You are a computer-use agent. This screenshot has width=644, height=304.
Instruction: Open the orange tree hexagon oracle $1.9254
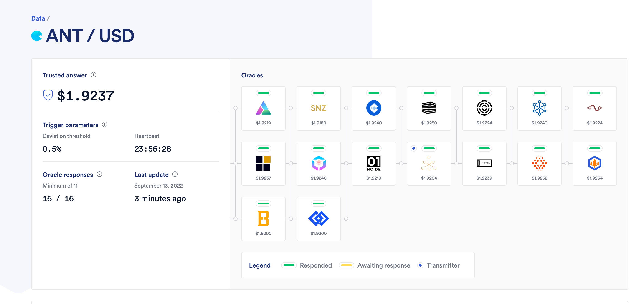click(x=594, y=163)
